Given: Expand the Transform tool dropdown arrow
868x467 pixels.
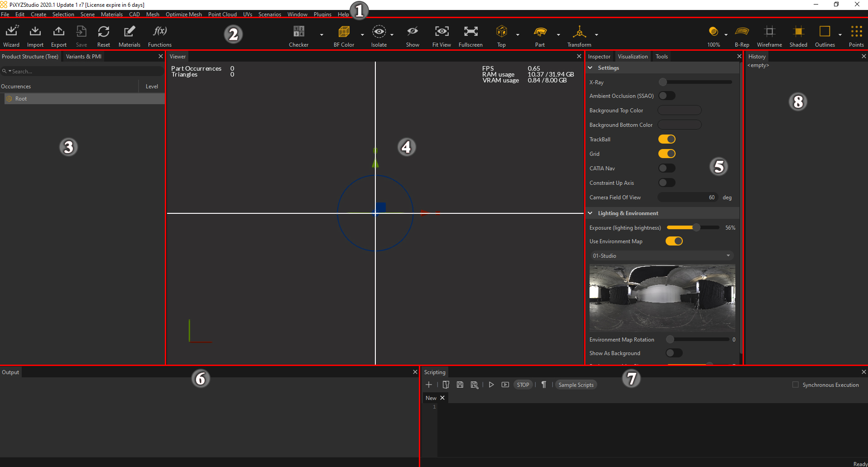Looking at the screenshot, I should (596, 34).
